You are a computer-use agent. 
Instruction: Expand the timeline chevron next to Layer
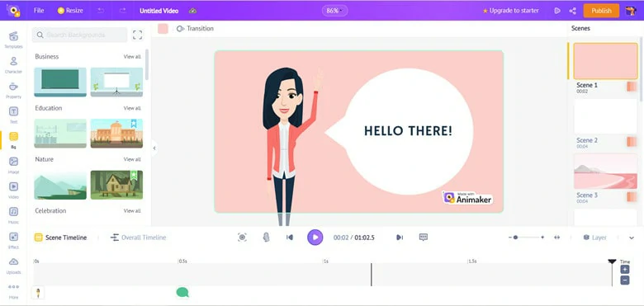pyautogui.click(x=632, y=238)
